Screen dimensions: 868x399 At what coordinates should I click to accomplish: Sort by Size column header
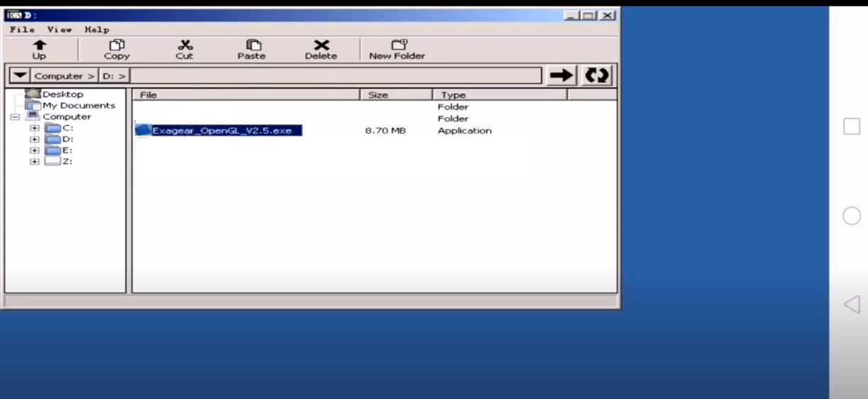coord(396,94)
